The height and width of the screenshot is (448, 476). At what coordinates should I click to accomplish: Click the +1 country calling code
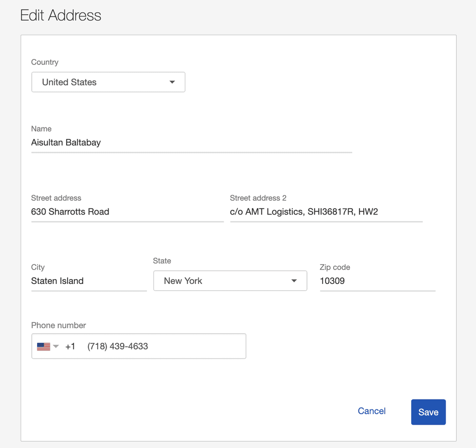point(70,346)
